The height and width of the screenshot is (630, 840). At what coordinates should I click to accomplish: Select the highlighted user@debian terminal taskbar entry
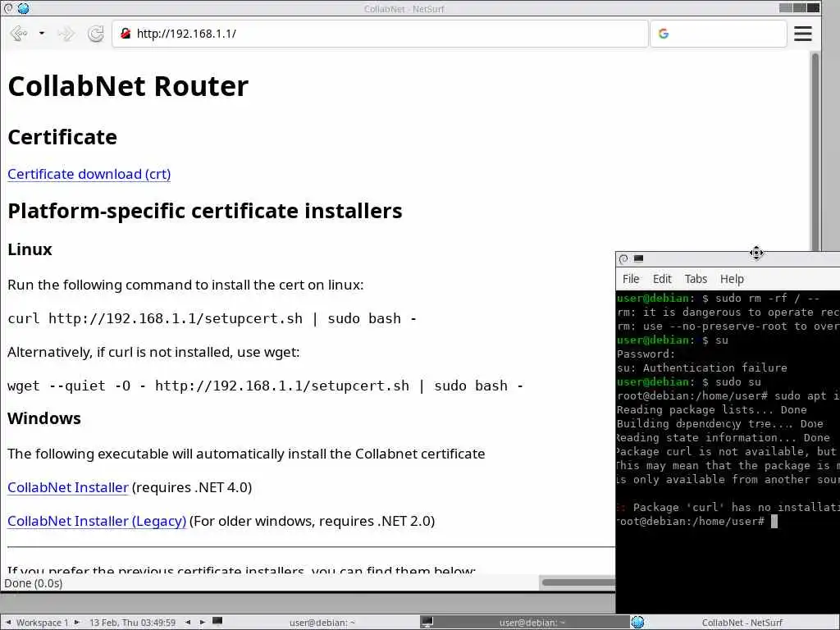coord(525,623)
